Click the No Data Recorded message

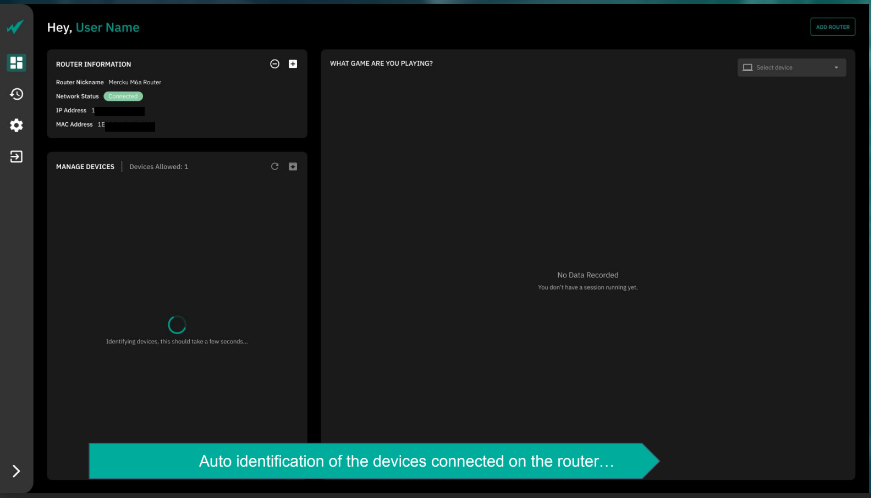587,275
